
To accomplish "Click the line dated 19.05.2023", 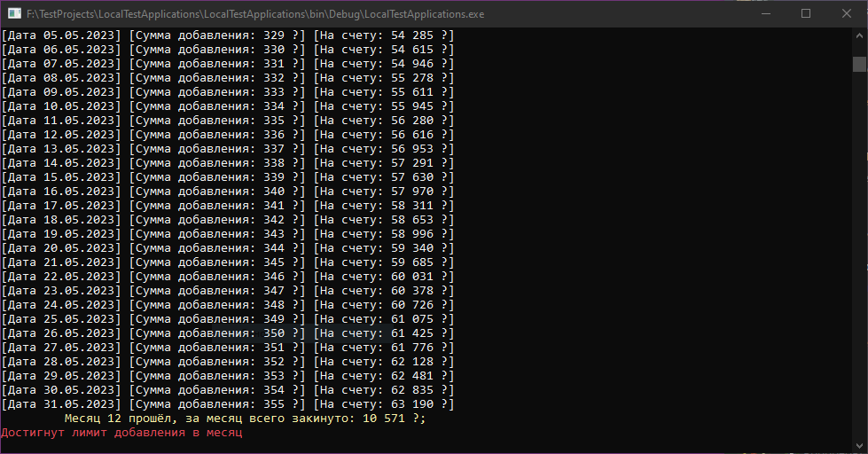I will tap(228, 234).
